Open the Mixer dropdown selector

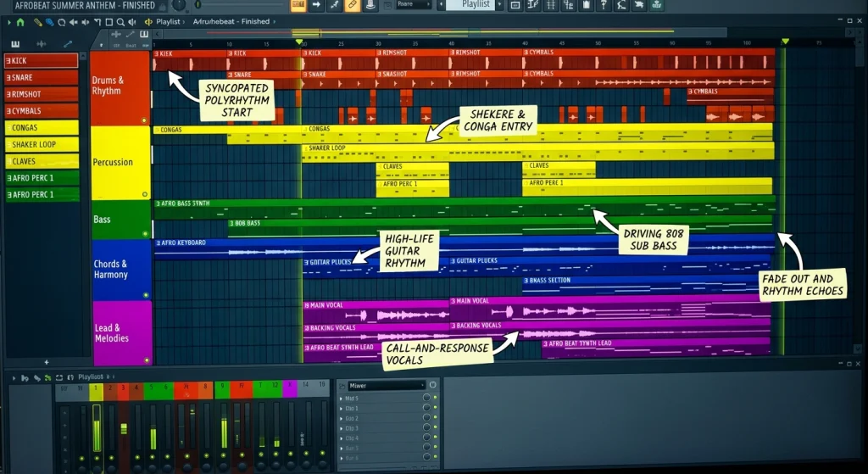pos(387,386)
